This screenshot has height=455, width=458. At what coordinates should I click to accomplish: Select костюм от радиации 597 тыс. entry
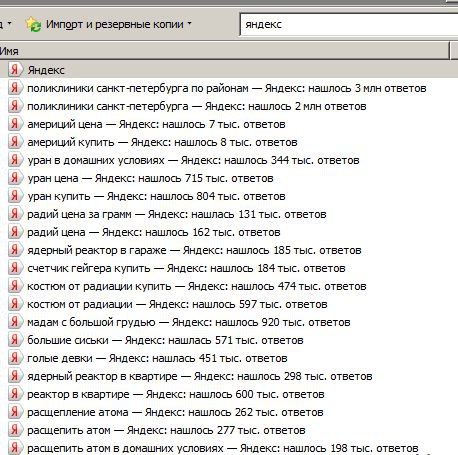click(177, 304)
